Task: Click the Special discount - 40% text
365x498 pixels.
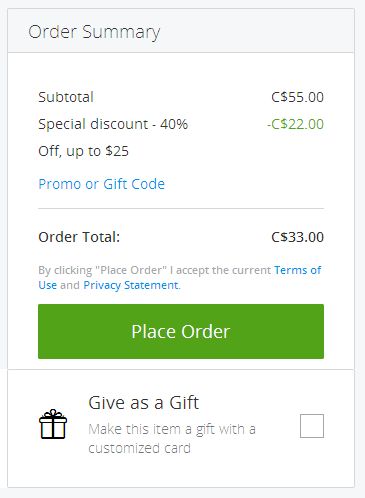Action: pyautogui.click(x=113, y=124)
